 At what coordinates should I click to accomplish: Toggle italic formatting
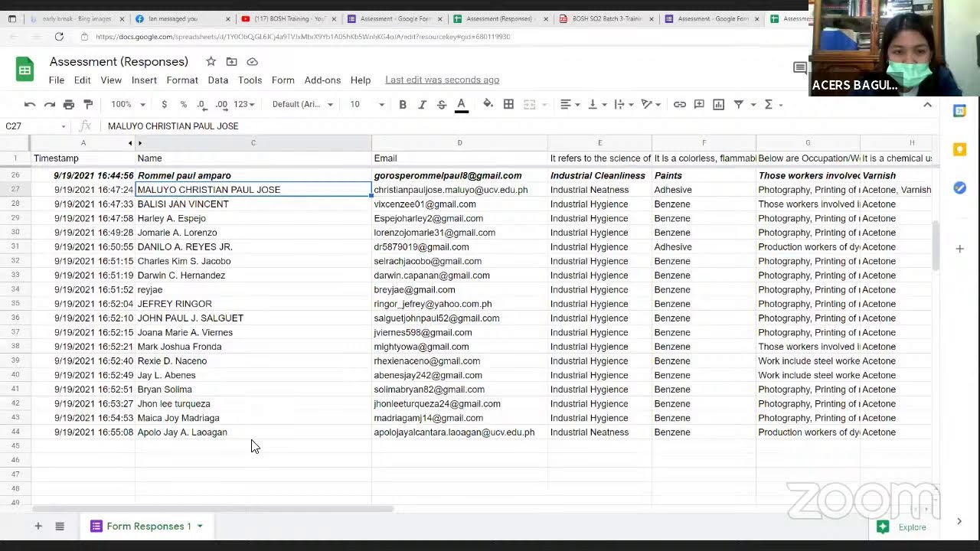tap(422, 104)
